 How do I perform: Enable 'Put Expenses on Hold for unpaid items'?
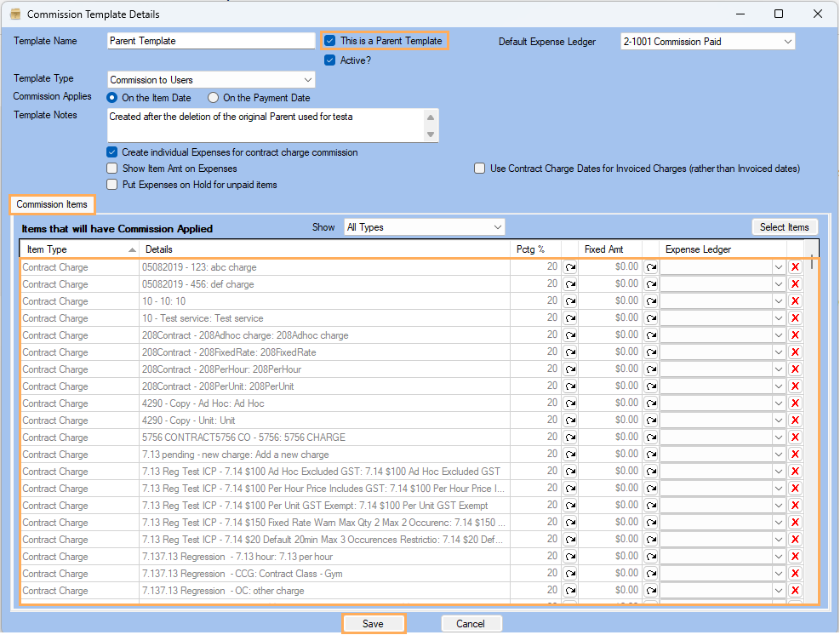pyautogui.click(x=112, y=185)
